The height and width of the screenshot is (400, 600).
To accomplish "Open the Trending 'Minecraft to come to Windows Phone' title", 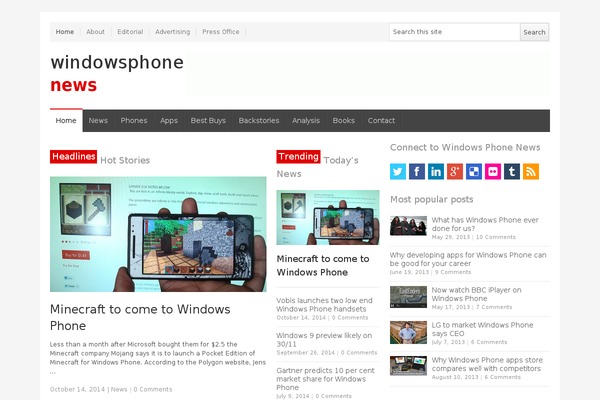I will tap(323, 266).
